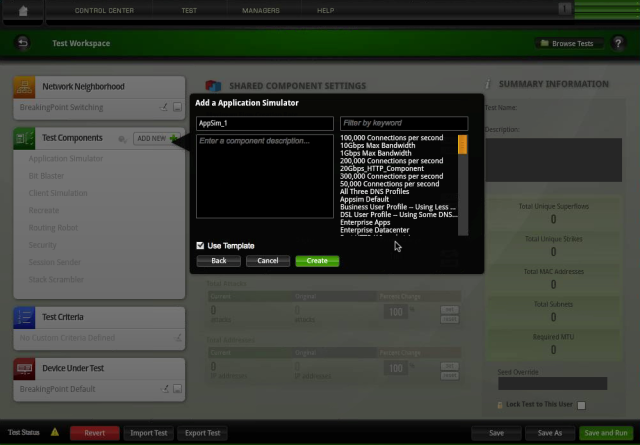Click the Filter by keyword field
Image resolution: width=640 pixels, height=445 pixels.
[404, 123]
